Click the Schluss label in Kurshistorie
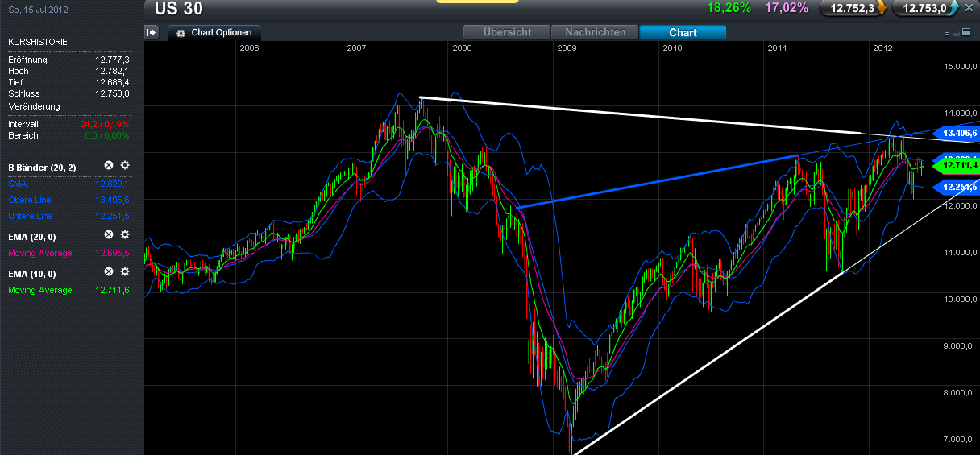Image resolution: width=980 pixels, height=455 pixels. point(23,93)
